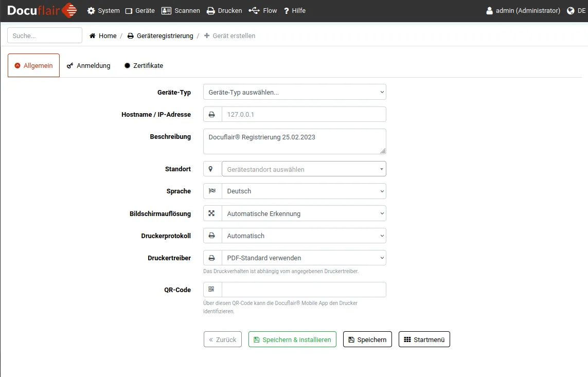Open the Druckerprotokoll dropdown
The width and height of the screenshot is (588, 377).
304,236
